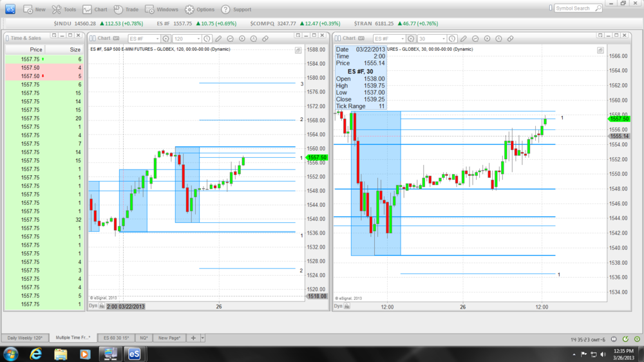Click the replay play icon in 30 chart
Screen dimensions: 644x362
point(487,39)
